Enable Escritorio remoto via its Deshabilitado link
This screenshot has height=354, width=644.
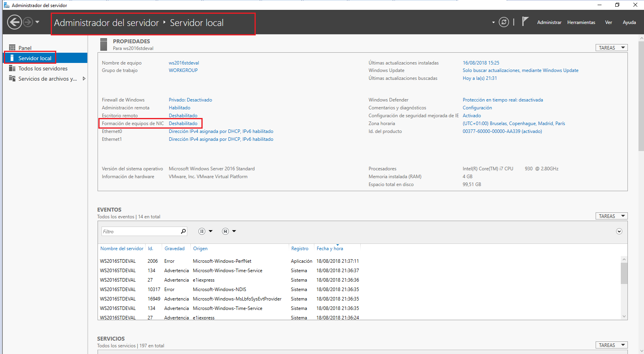click(x=183, y=115)
